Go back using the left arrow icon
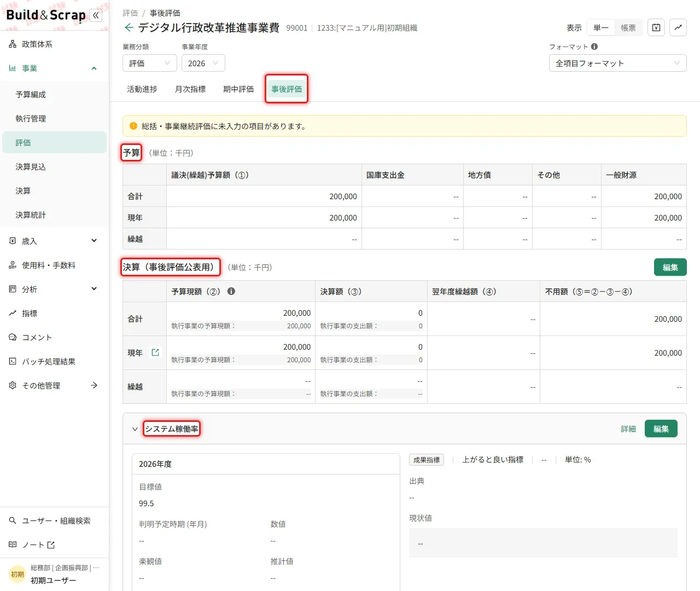 [x=129, y=27]
